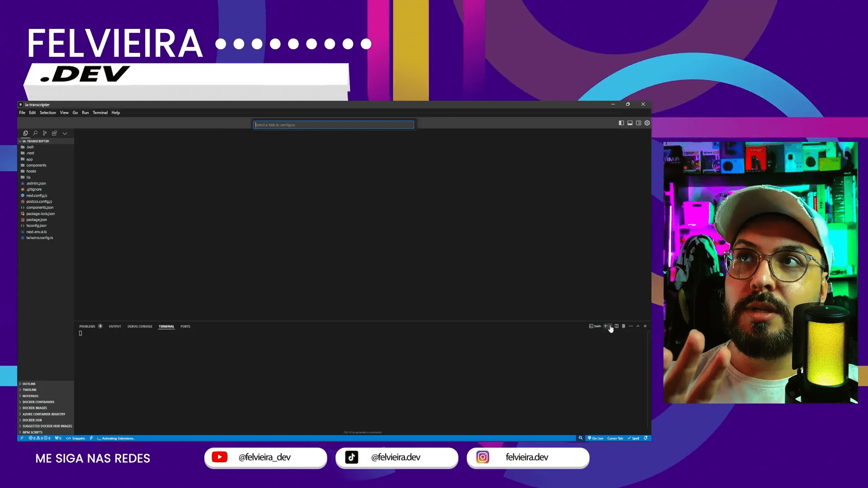868x488 pixels.
Task: Open the launch profile dropdown arrow
Action: tap(610, 326)
